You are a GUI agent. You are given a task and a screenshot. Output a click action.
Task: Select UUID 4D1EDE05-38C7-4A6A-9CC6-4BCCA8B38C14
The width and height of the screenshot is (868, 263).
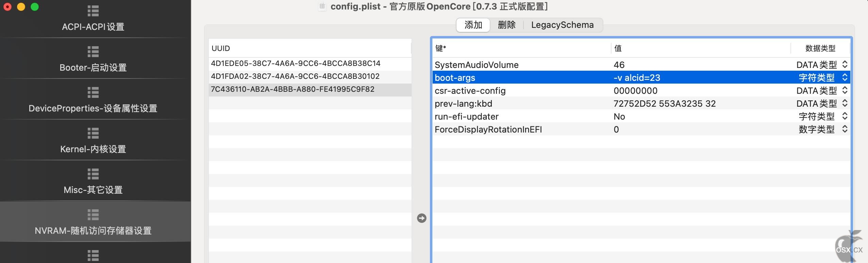[310, 64]
